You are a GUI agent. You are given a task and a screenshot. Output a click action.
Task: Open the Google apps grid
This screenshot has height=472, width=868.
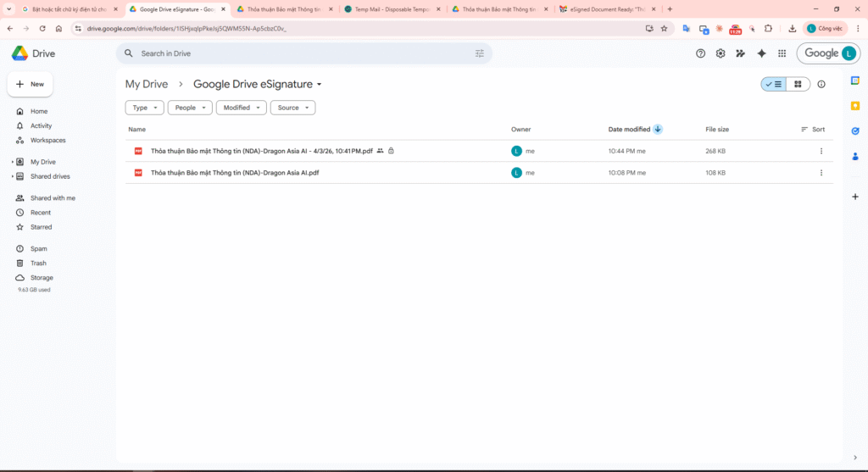[782, 53]
